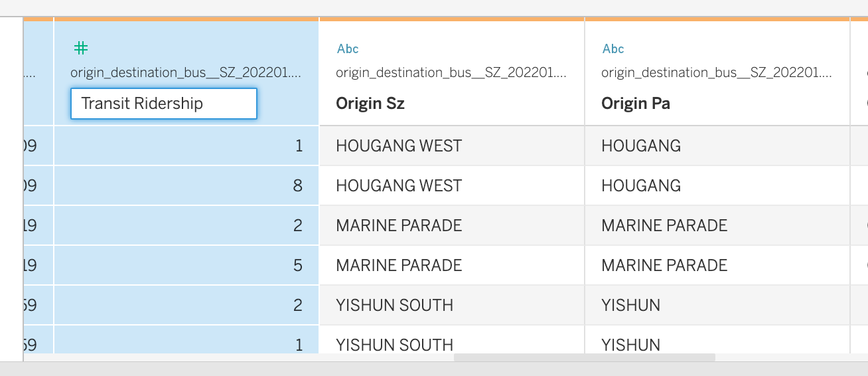Click the green number data type icon

click(81, 48)
